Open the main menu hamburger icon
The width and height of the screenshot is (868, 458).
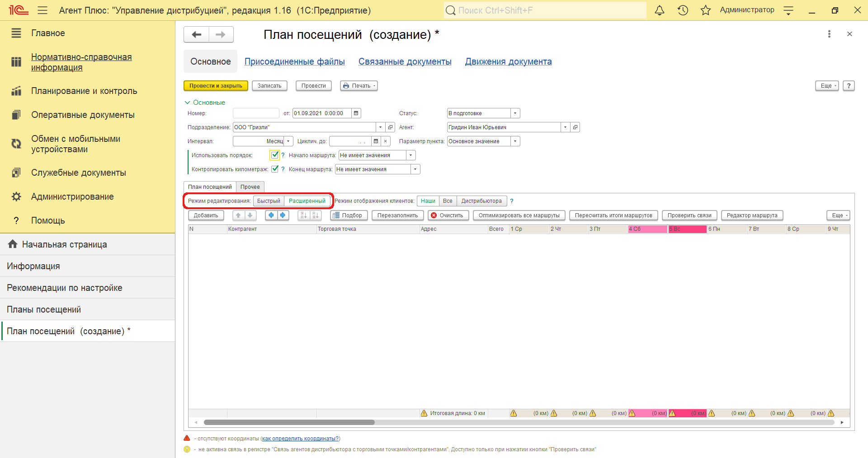[42, 10]
